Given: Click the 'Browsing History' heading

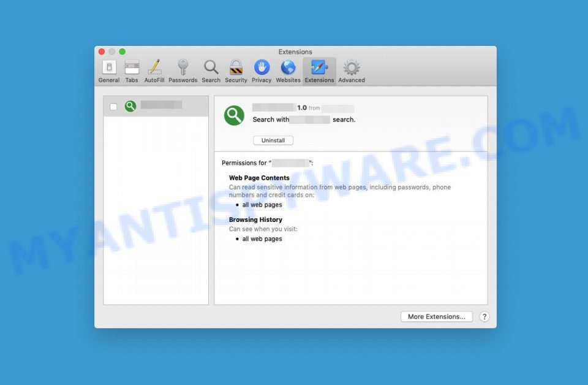Looking at the screenshot, I should (255, 220).
